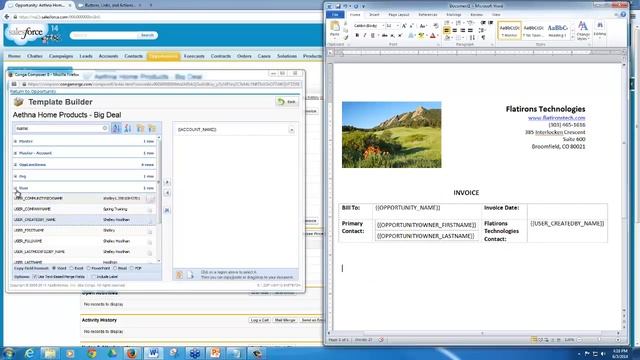This screenshot has width=640, height=360.
Task: Click Clear Formatting in Word's Font group
Action: coord(436,26)
